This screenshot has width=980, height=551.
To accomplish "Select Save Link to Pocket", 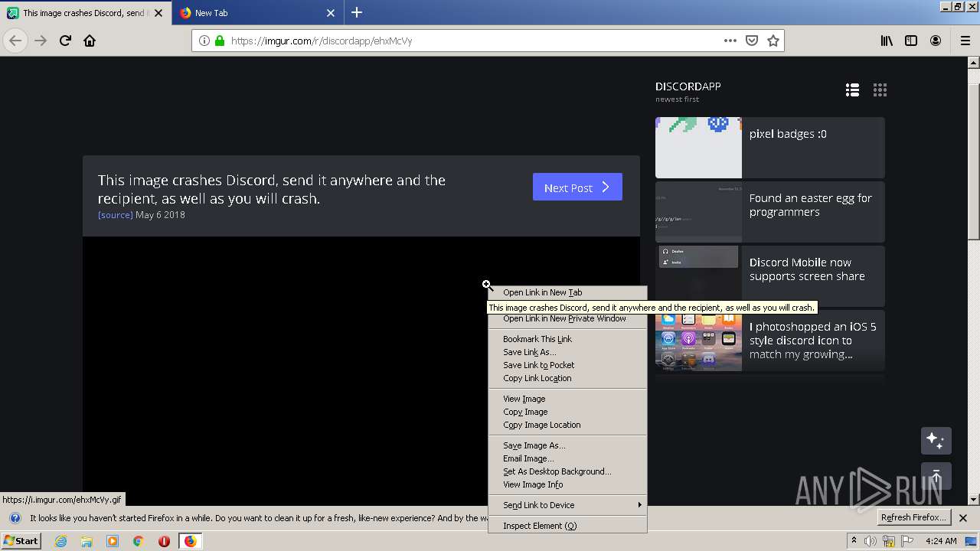I will click(567, 365).
